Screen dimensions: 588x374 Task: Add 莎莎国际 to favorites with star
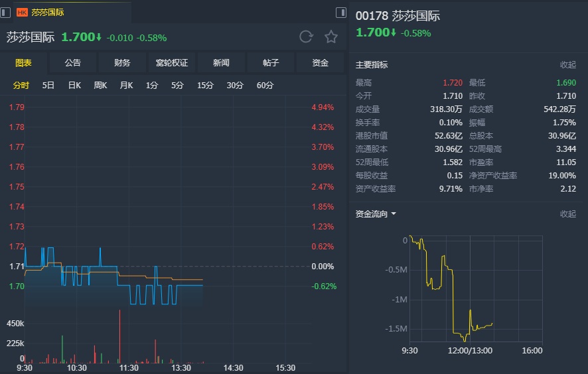click(331, 37)
